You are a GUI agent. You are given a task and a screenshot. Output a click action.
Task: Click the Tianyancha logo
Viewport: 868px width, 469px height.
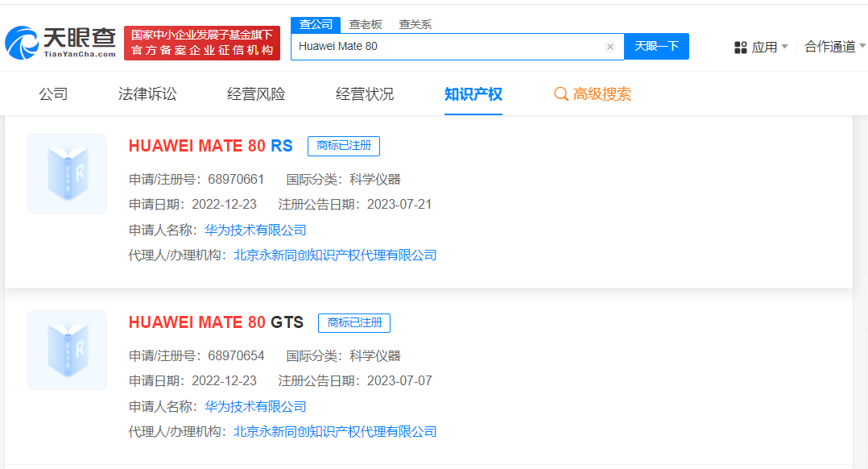click(60, 43)
